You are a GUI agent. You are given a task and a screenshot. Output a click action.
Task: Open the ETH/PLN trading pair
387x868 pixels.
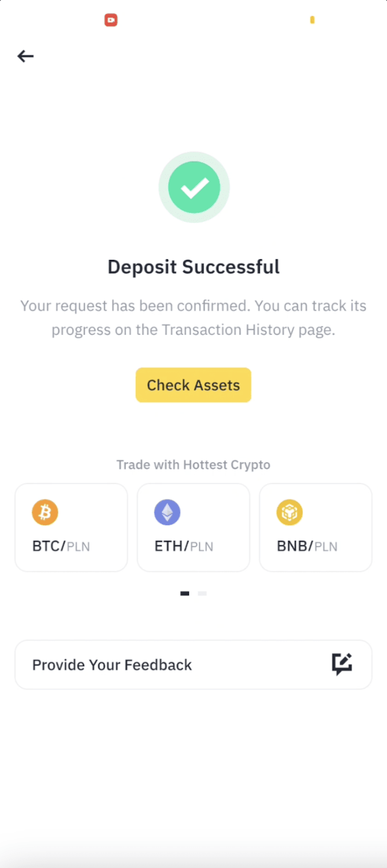[x=193, y=527]
